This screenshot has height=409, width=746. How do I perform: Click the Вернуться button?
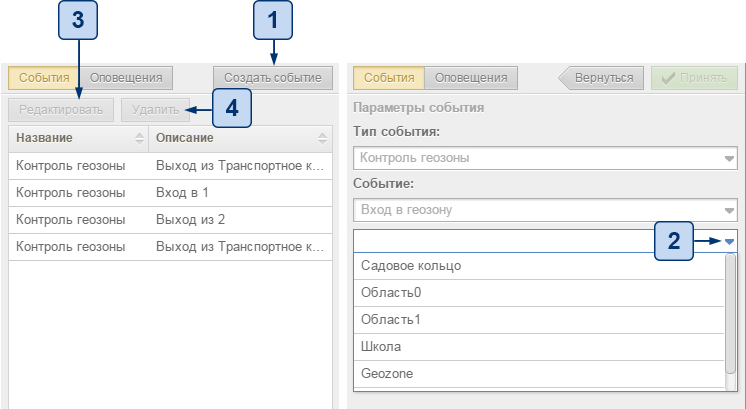601,78
